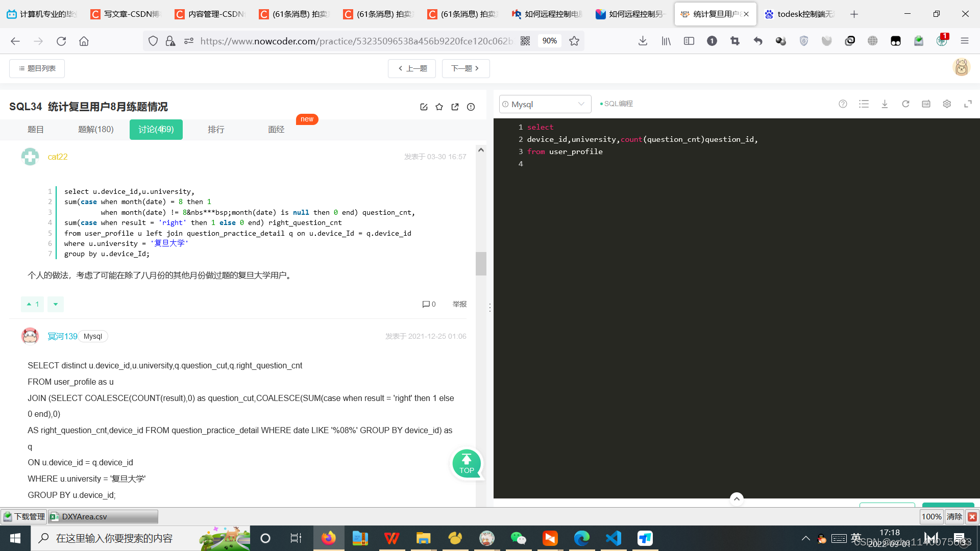Jump back to page TOP button
Screen dimensions: 980x551
pos(467,464)
